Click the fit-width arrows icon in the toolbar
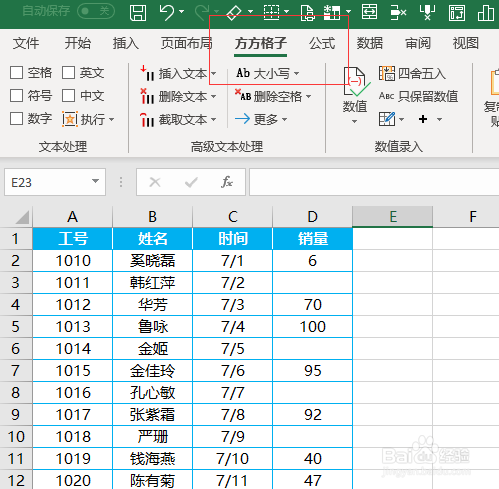499x489 pixels. click(x=369, y=12)
